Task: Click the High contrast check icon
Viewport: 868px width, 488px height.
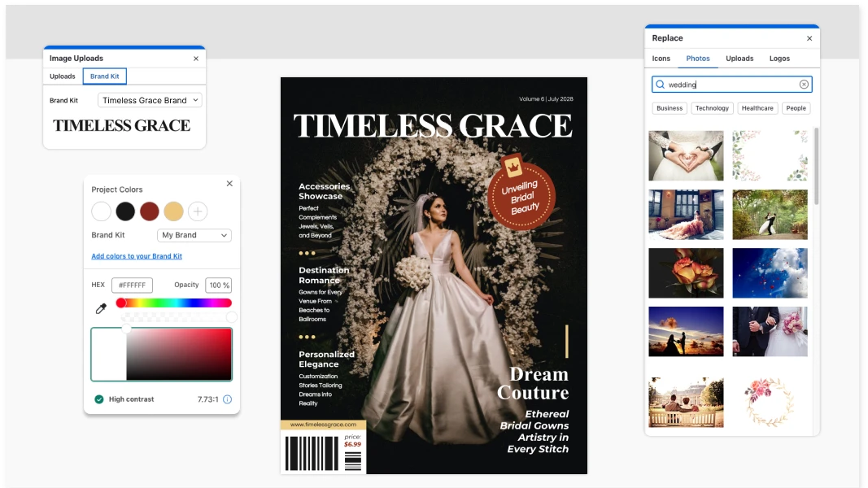Action: (99, 399)
